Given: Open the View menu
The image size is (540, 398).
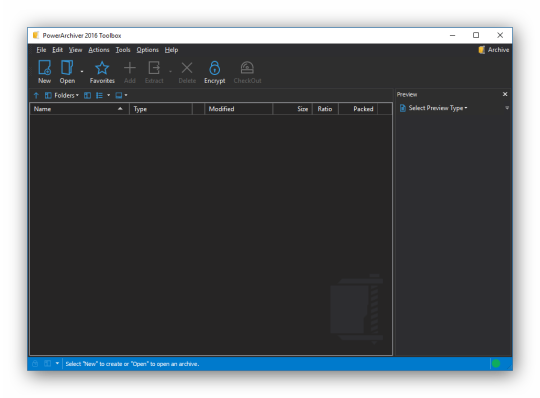Looking at the screenshot, I should 75,50.
